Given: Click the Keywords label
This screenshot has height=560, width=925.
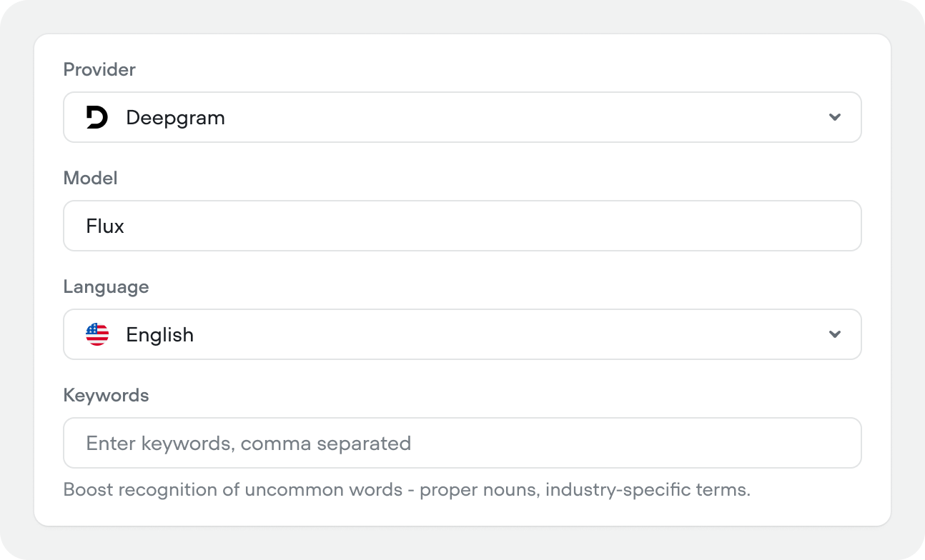Looking at the screenshot, I should 107,395.
